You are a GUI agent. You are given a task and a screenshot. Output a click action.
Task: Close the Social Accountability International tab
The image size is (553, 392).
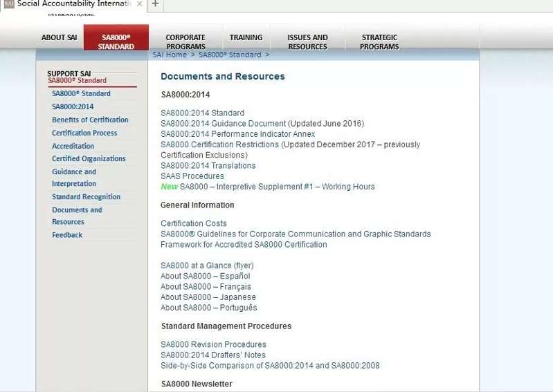pos(139,4)
